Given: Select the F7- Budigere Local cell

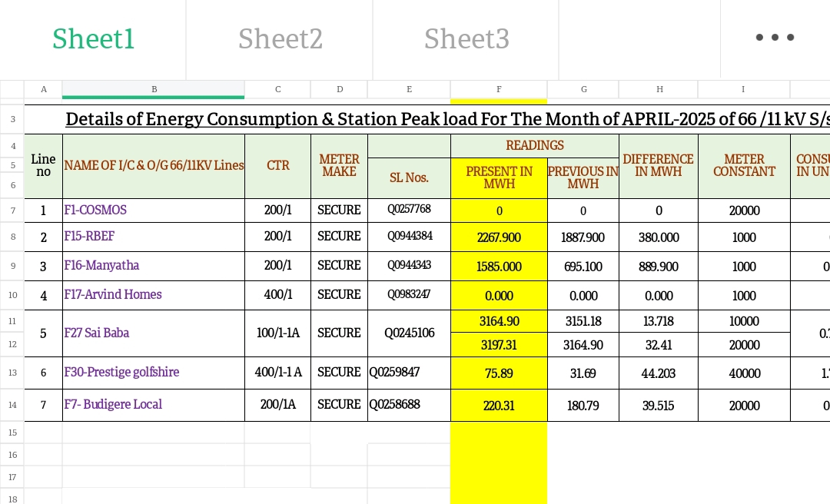Looking at the screenshot, I should (x=154, y=405).
